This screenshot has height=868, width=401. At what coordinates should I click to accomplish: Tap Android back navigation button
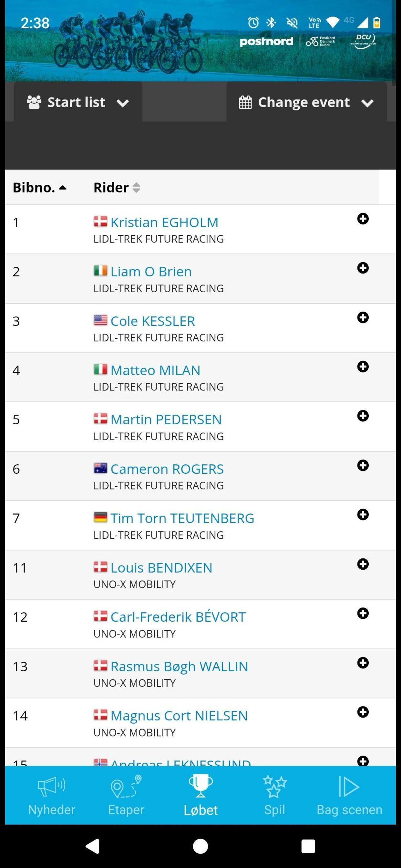click(x=93, y=846)
